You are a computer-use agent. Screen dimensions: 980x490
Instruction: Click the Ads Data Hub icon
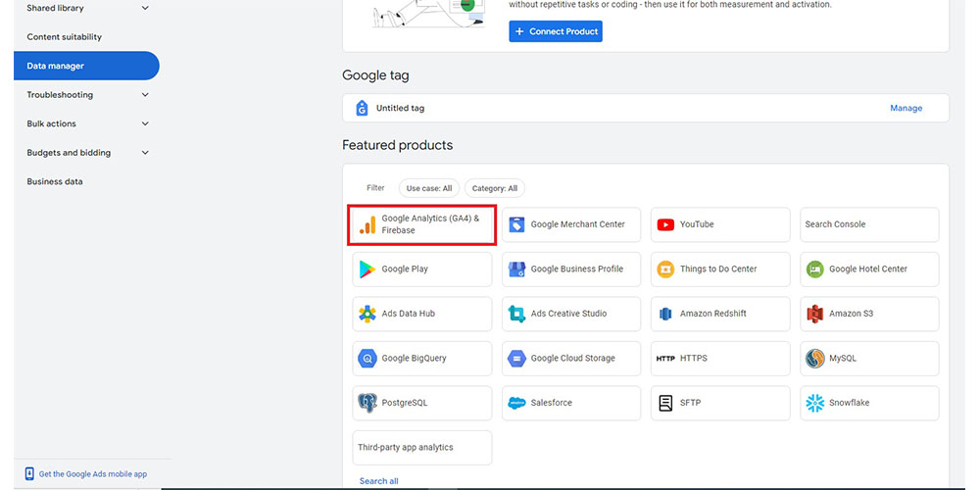(367, 314)
